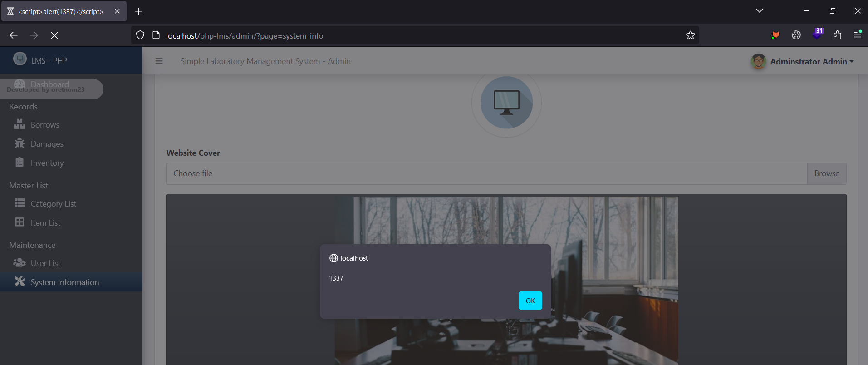Stop page loading with X button
868x365 pixels.
click(54, 35)
